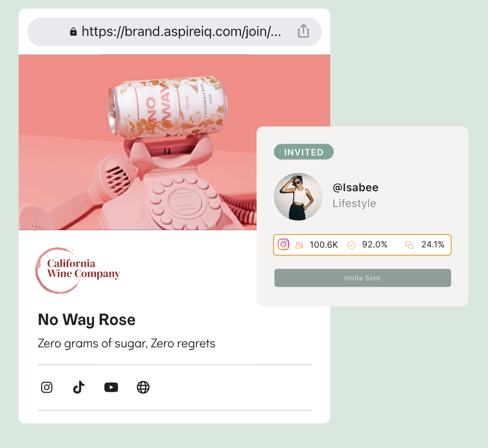488x448 pixels.
Task: Click the Lifestyle category label
Action: point(354,203)
